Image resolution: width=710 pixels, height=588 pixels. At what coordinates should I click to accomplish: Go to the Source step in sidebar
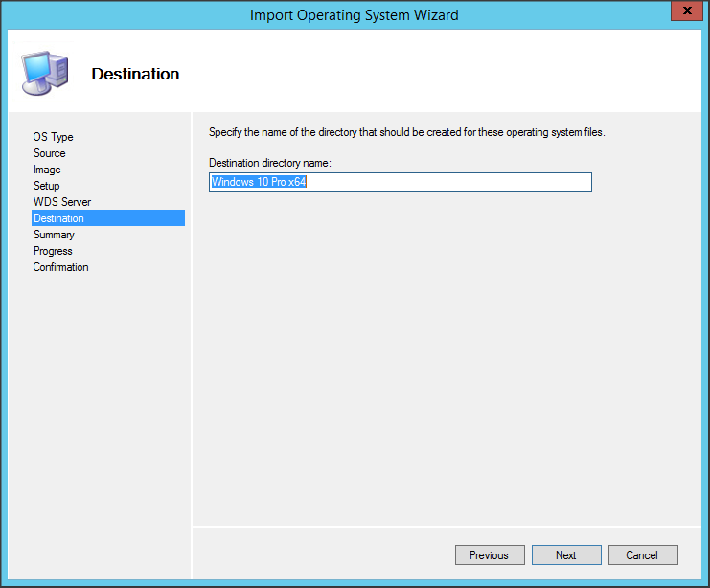50,153
